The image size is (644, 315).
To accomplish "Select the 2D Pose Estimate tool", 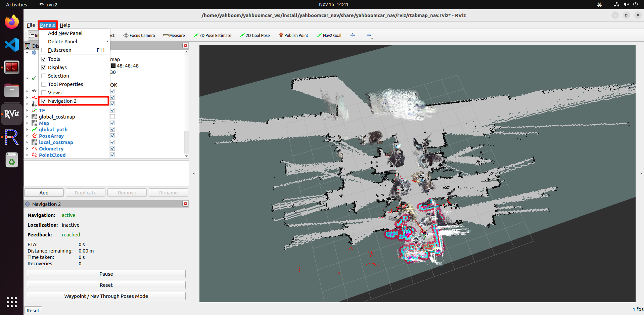I will pyautogui.click(x=212, y=36).
